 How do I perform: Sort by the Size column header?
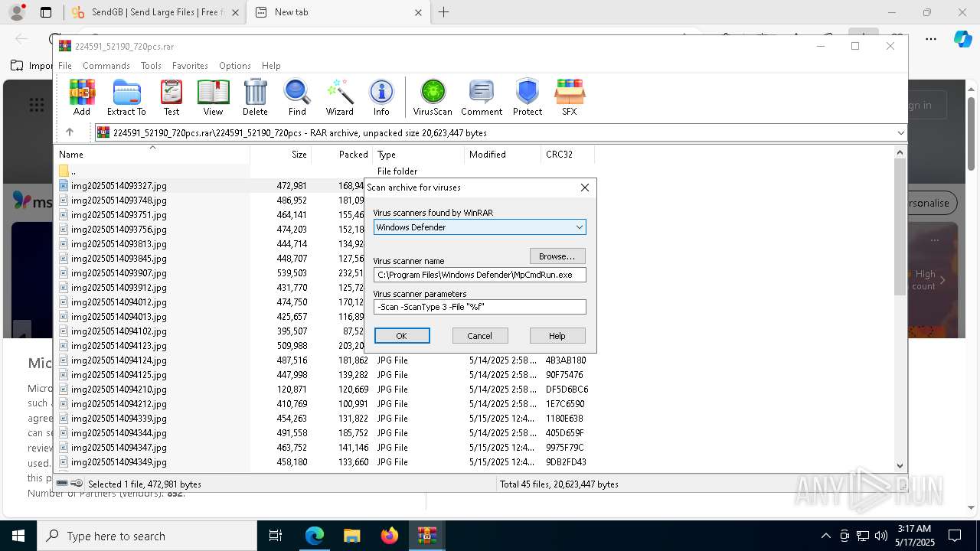[281, 154]
